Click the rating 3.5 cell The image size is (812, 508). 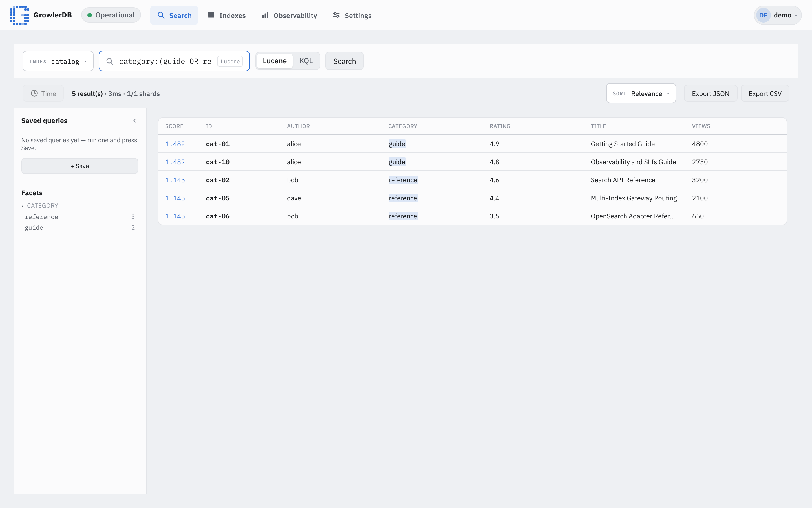coord(494,216)
